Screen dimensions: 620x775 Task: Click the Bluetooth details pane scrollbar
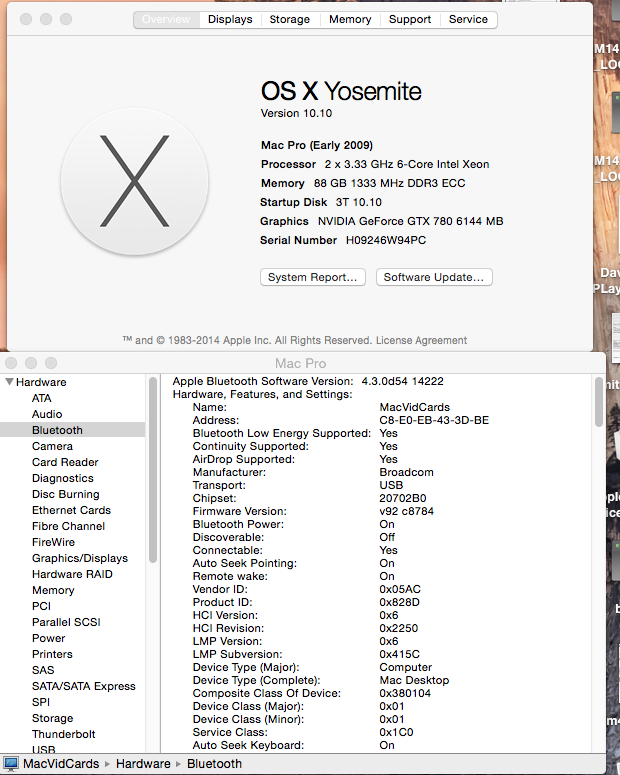(599, 402)
